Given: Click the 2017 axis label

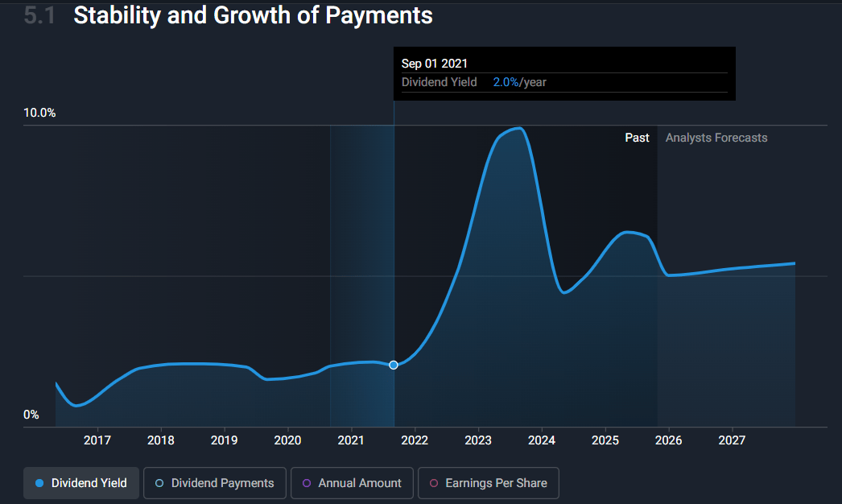Looking at the screenshot, I should tap(97, 440).
